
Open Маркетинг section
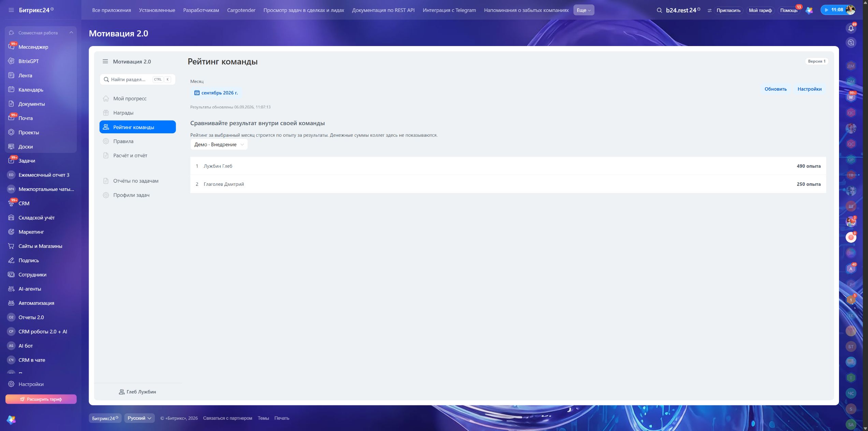31,232
